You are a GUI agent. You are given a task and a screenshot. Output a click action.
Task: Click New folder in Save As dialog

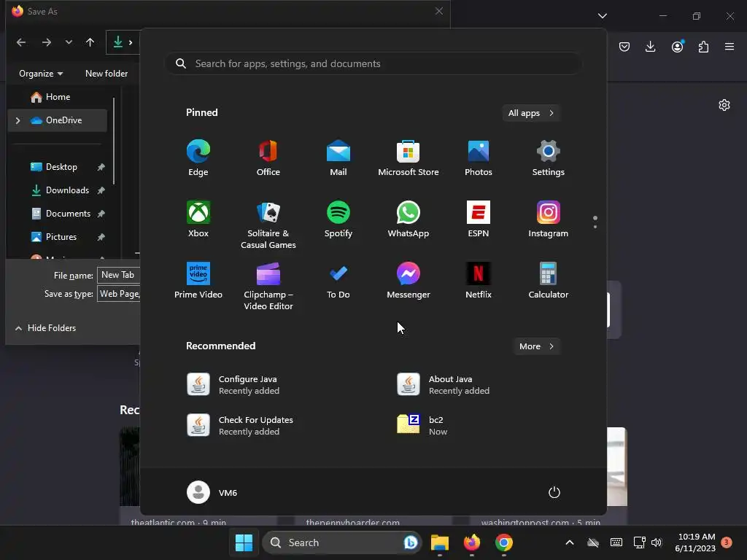pyautogui.click(x=107, y=74)
